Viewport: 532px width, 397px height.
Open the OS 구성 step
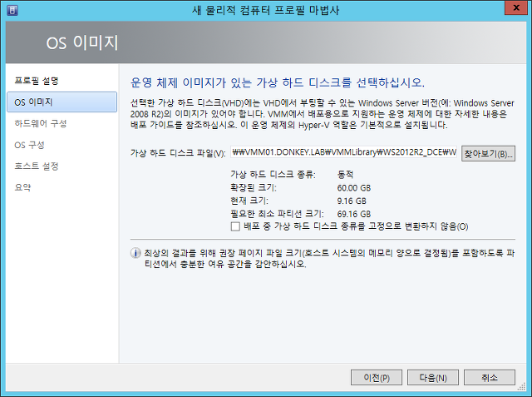coord(29,145)
